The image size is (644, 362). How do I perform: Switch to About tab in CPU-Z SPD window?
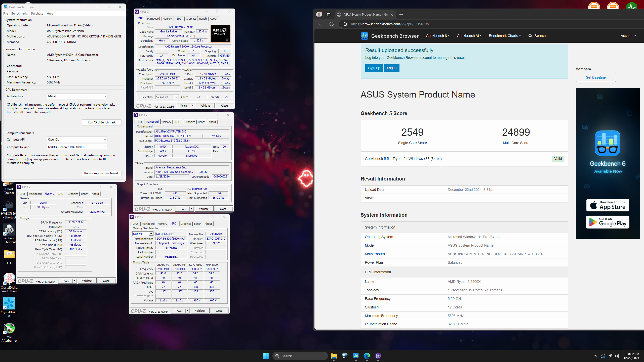[208, 224]
